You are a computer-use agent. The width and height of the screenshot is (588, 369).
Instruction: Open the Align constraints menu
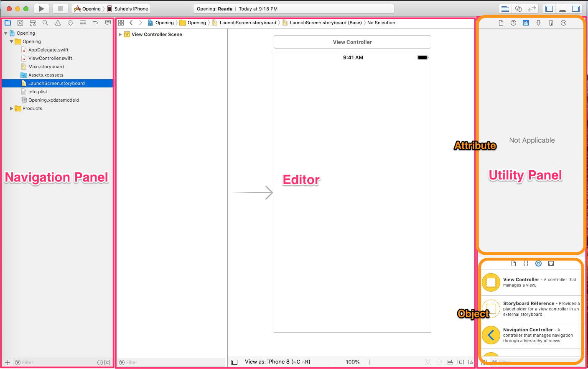pyautogui.click(x=450, y=362)
